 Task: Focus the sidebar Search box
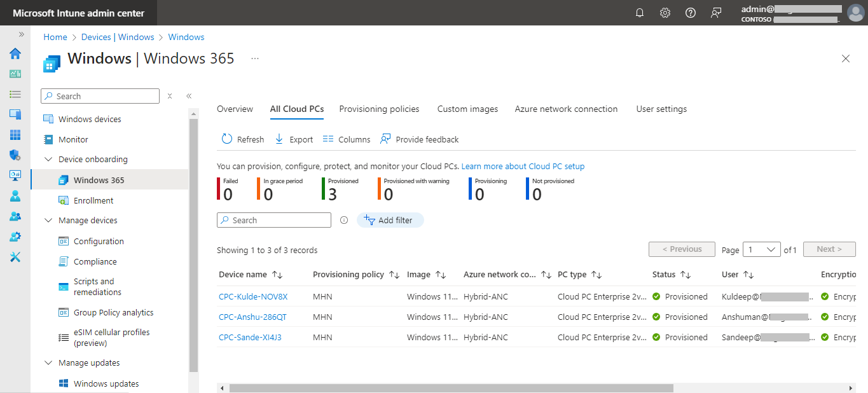pyautogui.click(x=100, y=96)
